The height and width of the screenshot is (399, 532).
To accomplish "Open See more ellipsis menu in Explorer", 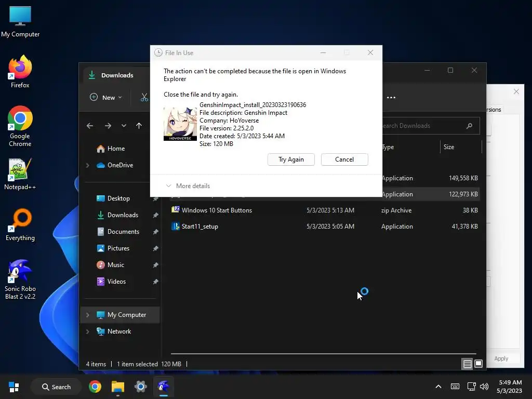I will coord(391,97).
